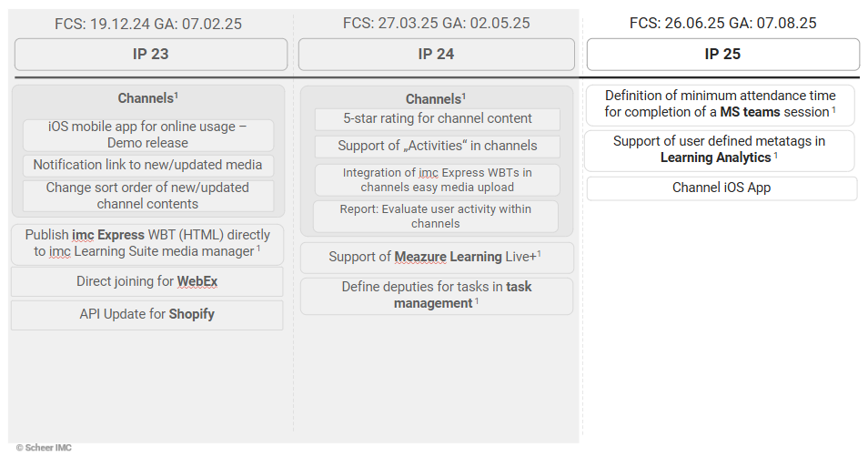
Task: Select Publish imc Express WBT item
Action: [x=147, y=243]
